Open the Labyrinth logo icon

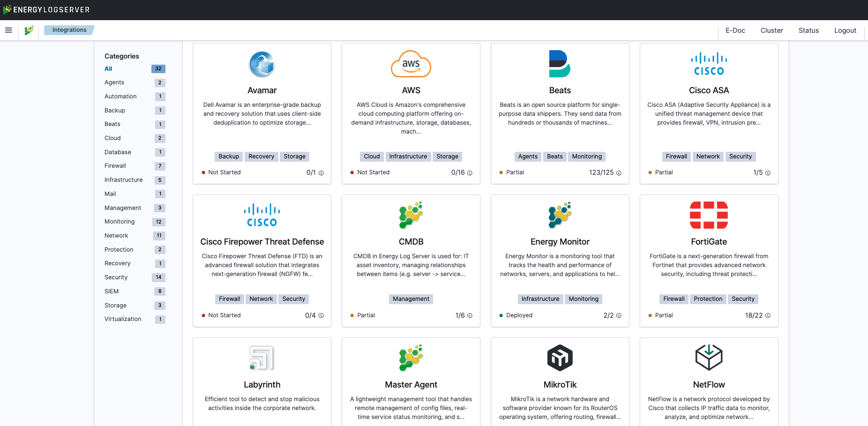pyautogui.click(x=262, y=358)
